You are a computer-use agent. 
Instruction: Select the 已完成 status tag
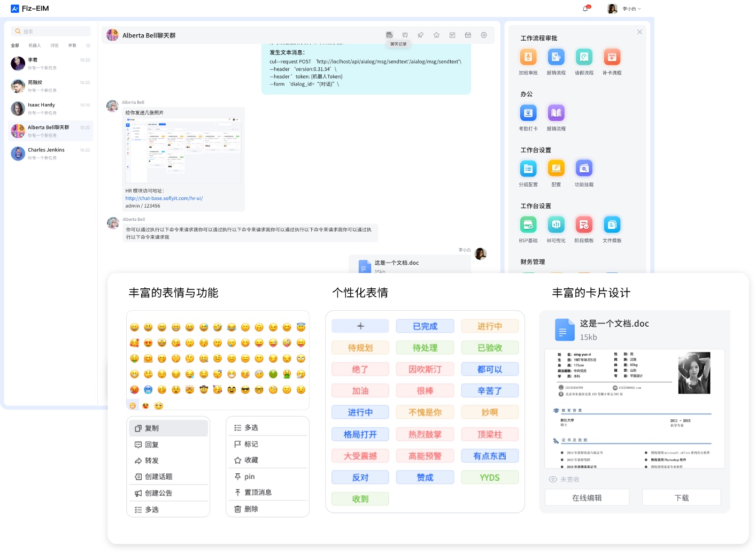tap(425, 326)
